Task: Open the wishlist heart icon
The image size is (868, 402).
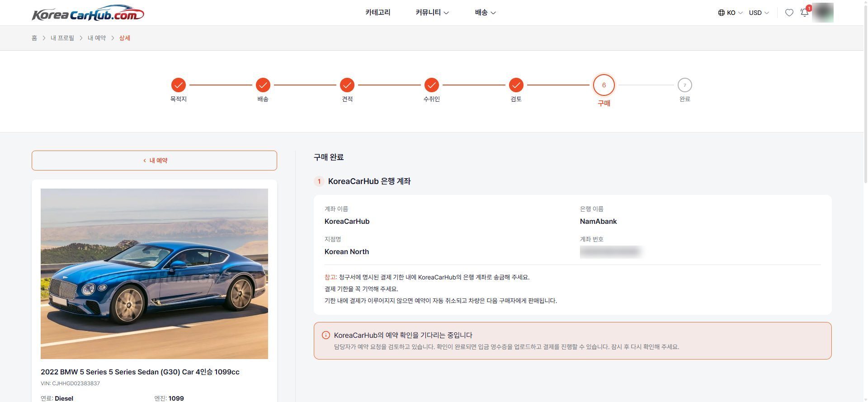Action: [789, 13]
